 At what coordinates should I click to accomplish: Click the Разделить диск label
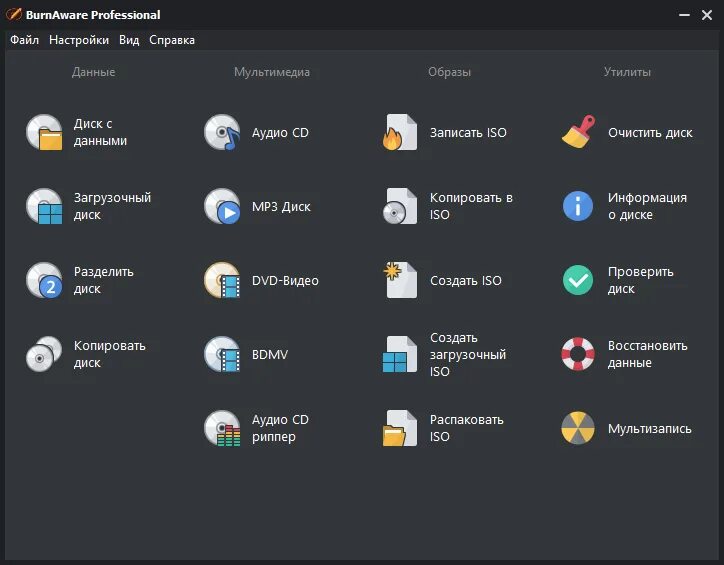pyautogui.click(x=103, y=280)
